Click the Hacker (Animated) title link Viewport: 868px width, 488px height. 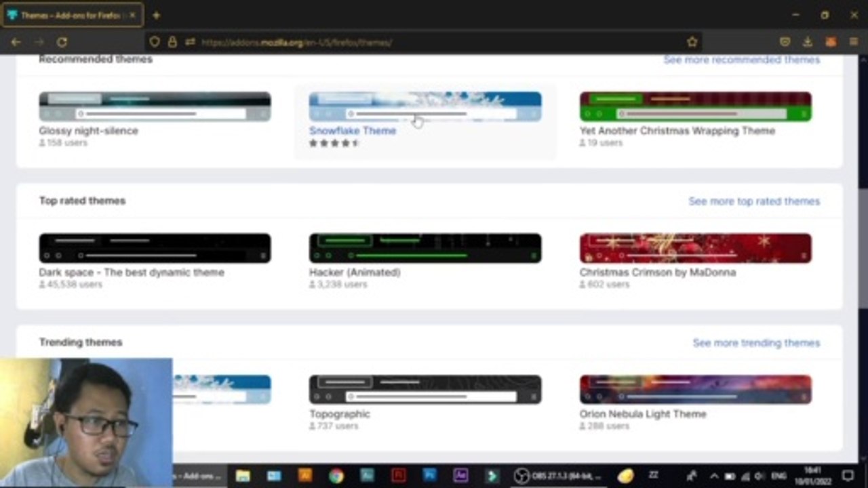tap(355, 272)
